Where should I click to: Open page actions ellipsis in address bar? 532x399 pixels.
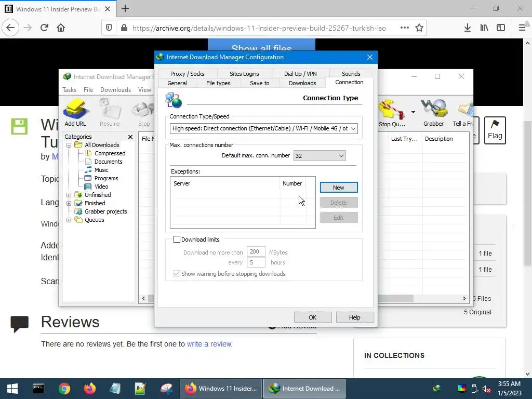pyautogui.click(x=404, y=28)
